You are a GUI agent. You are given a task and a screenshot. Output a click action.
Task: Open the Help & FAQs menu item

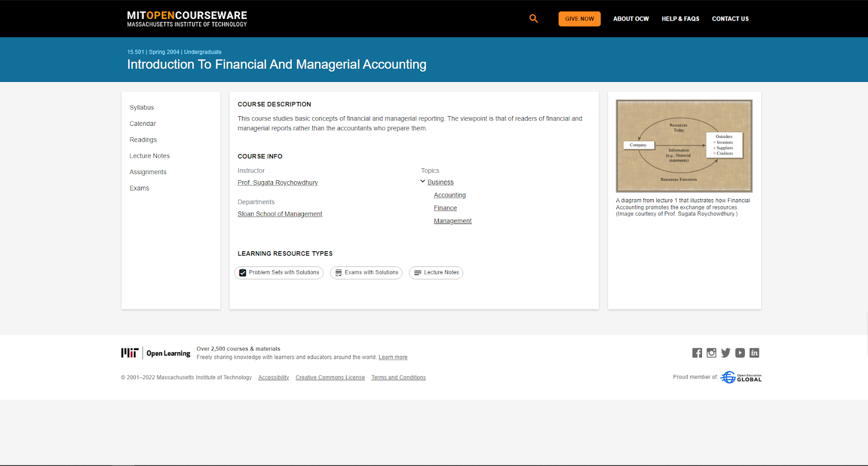(680, 19)
